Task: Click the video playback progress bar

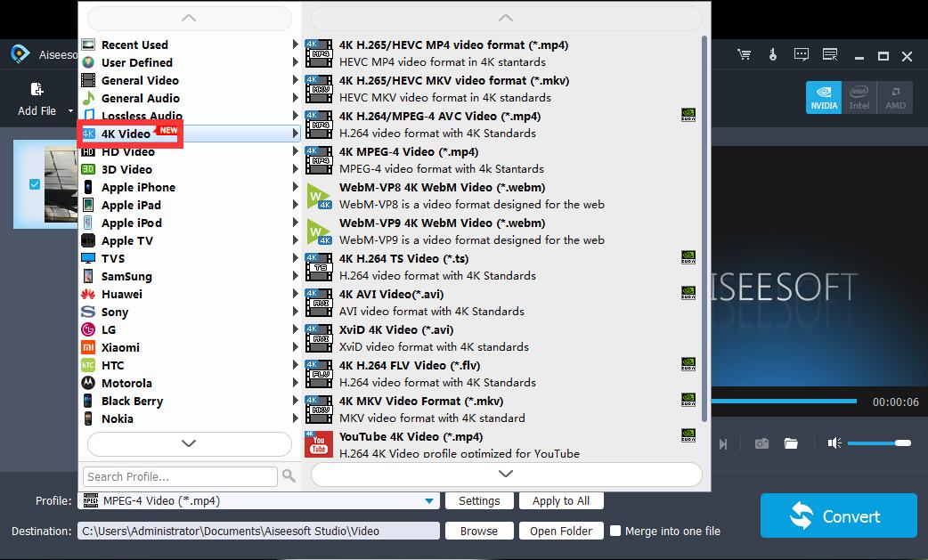Action: [784, 401]
